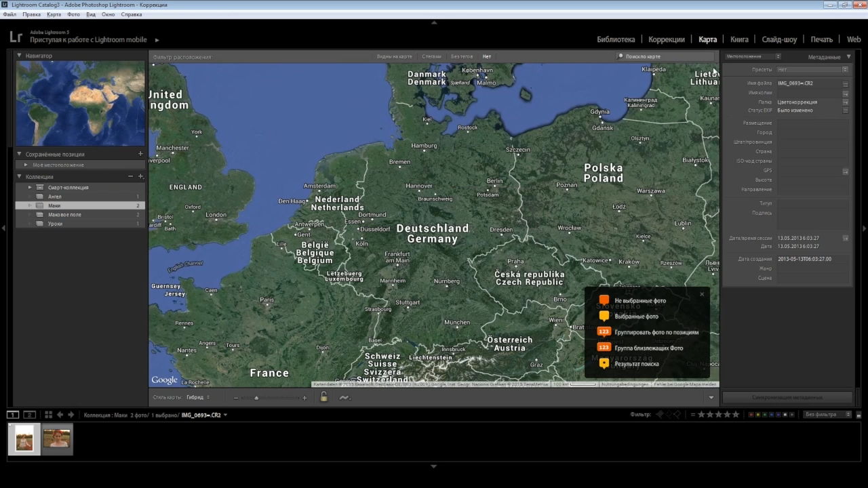Screen dimensions: 868x488
Task: Collapse the Метаданные panel triangle
Action: click(848, 57)
